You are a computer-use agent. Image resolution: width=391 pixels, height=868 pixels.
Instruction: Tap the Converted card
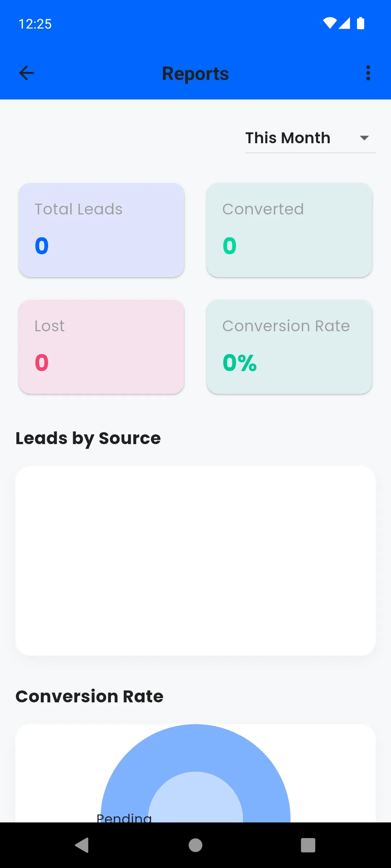click(x=289, y=230)
